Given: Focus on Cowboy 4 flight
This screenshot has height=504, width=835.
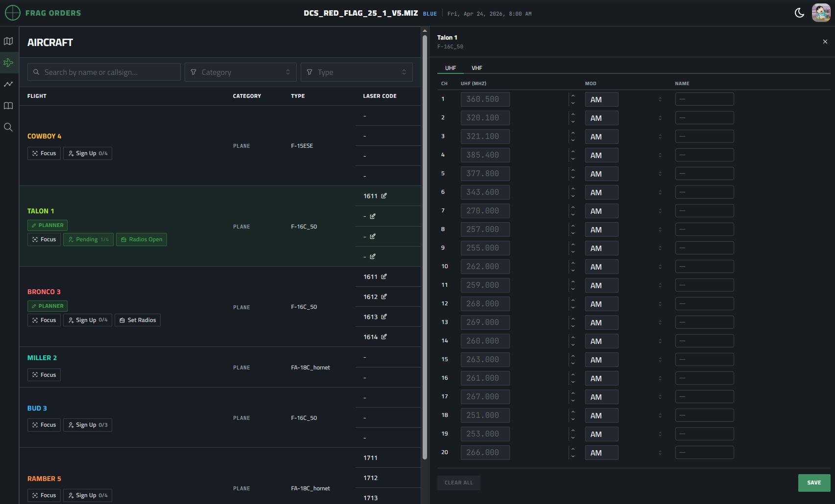Looking at the screenshot, I should coord(44,153).
